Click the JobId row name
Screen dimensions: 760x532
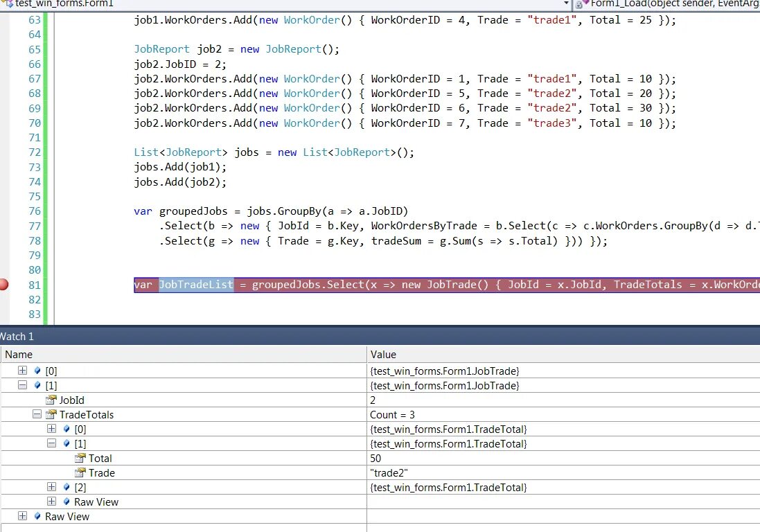click(x=72, y=400)
